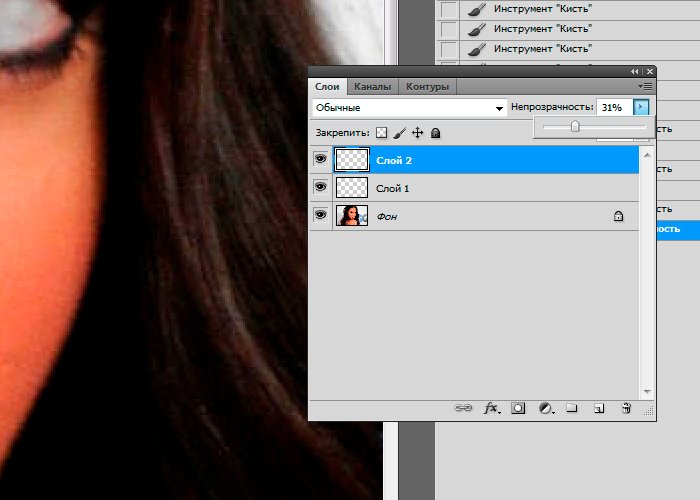Hide the Слой 2 layer

(x=321, y=160)
